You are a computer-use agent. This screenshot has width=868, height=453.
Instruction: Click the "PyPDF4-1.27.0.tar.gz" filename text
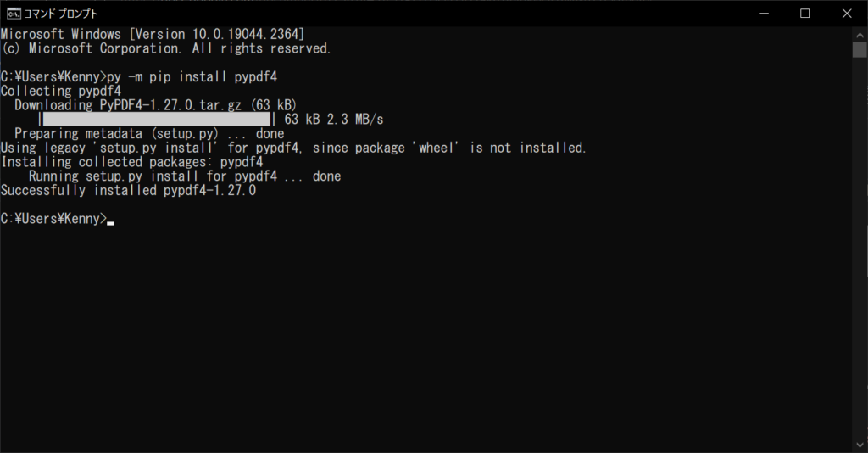170,105
